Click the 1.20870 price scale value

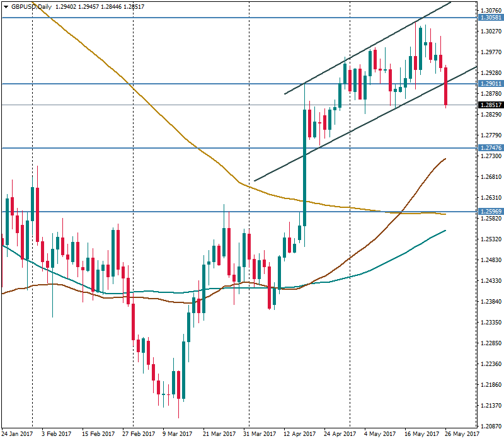point(490,425)
